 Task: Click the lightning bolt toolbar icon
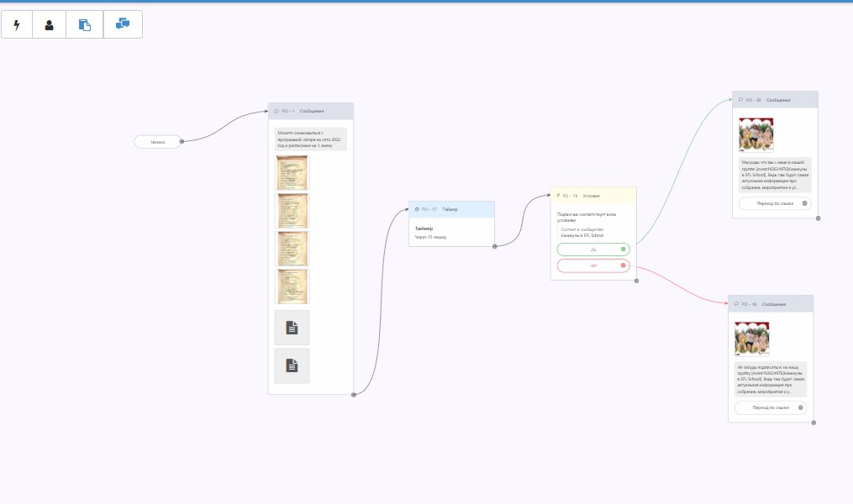[17, 25]
